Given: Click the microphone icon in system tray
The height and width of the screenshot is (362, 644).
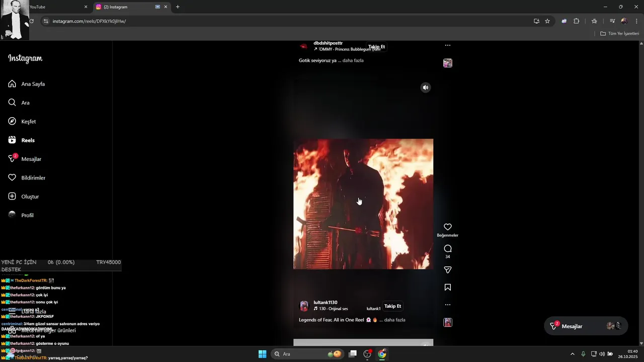Looking at the screenshot, I should 583,354.
